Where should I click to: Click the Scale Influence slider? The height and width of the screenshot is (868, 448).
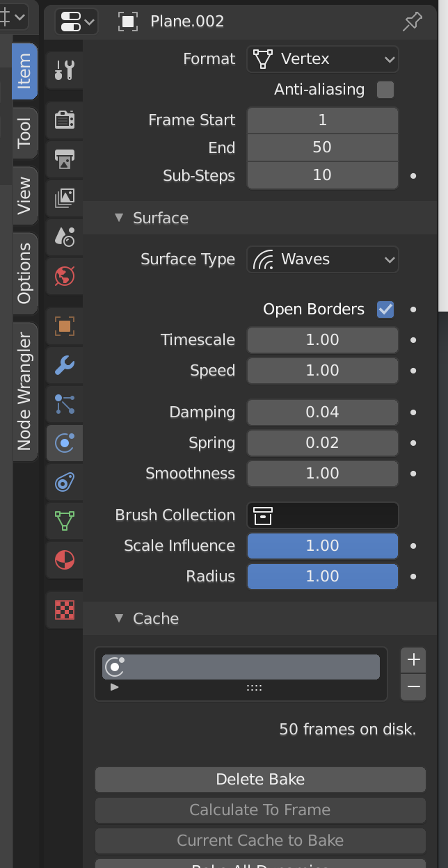322,546
